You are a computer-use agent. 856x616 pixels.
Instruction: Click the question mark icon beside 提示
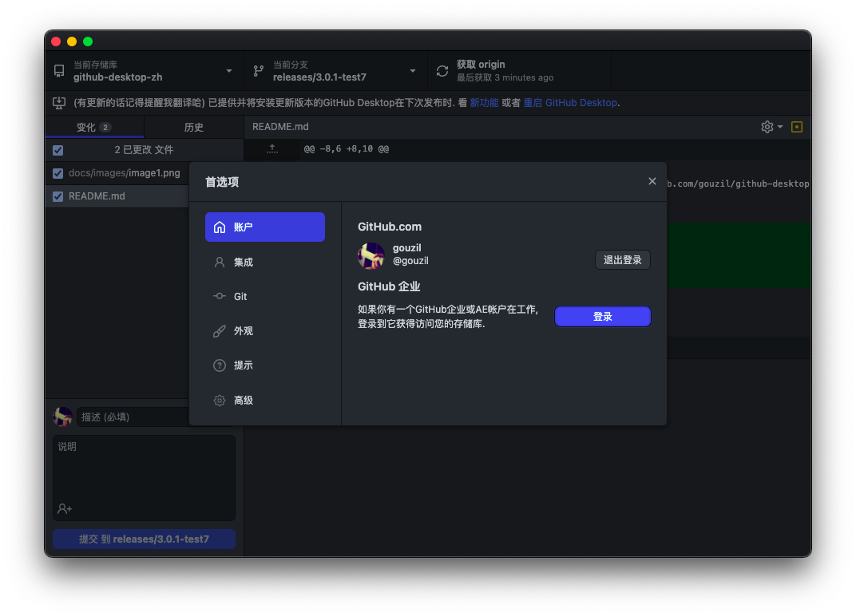(x=220, y=365)
